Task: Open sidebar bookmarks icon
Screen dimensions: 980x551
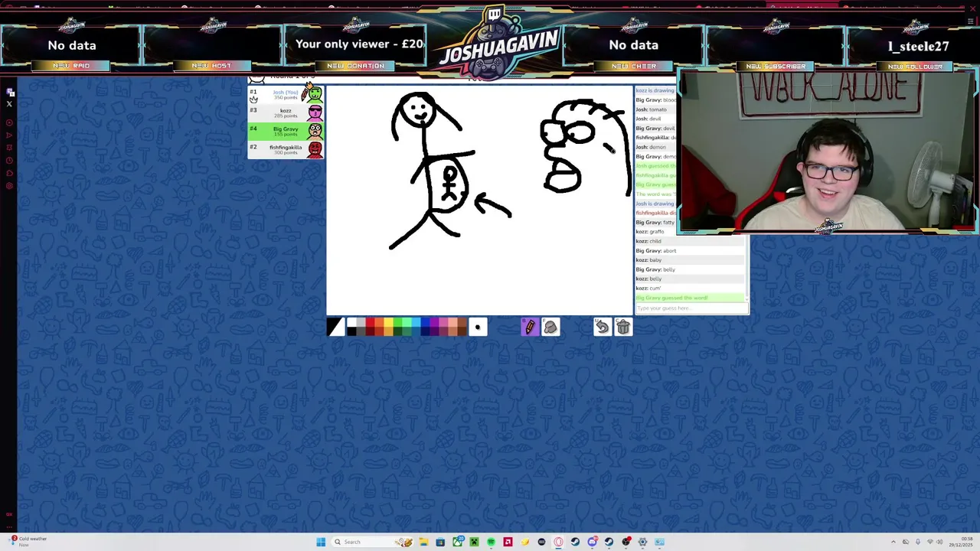Action: point(9,148)
